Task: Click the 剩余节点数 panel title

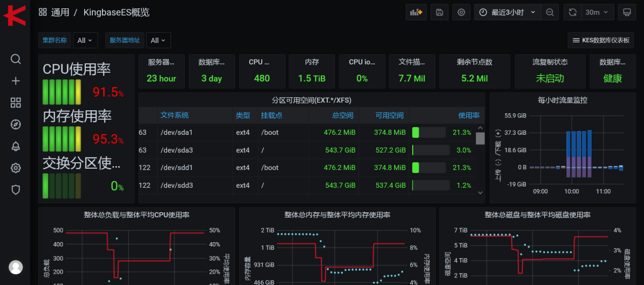Action: point(475,63)
